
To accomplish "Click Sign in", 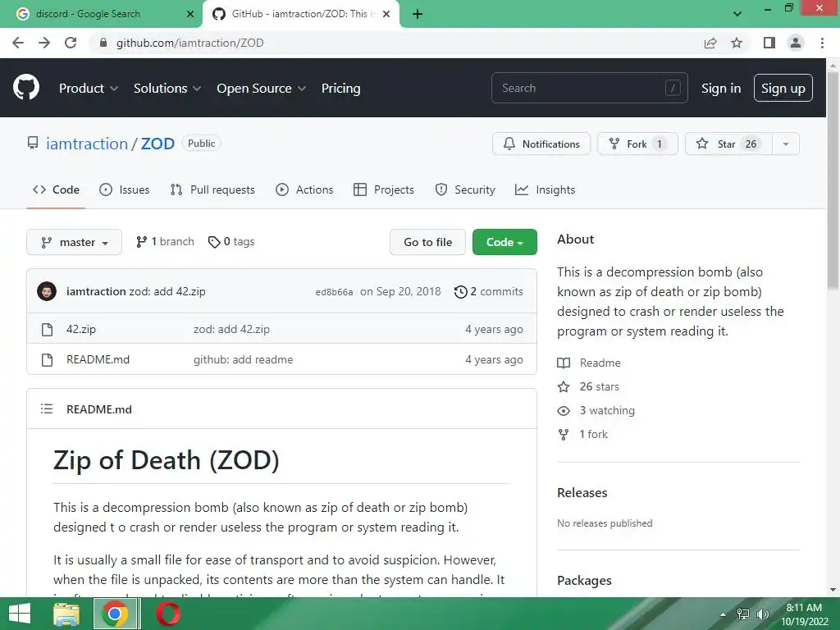I will [x=721, y=89].
